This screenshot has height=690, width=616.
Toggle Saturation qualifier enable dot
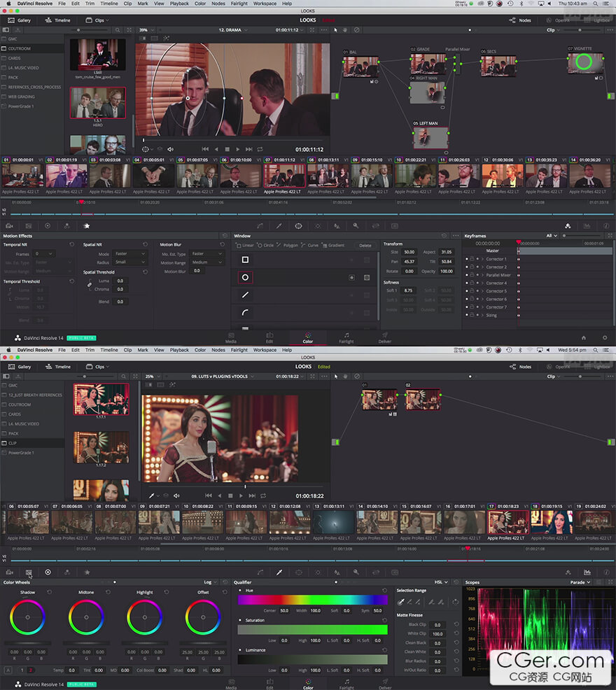[240, 620]
